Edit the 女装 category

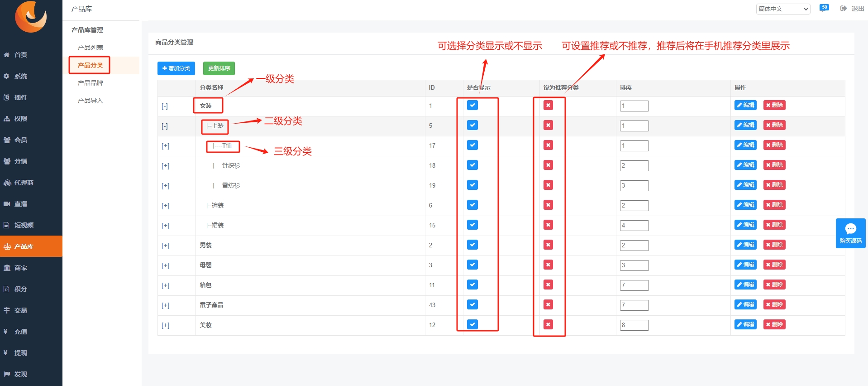745,105
